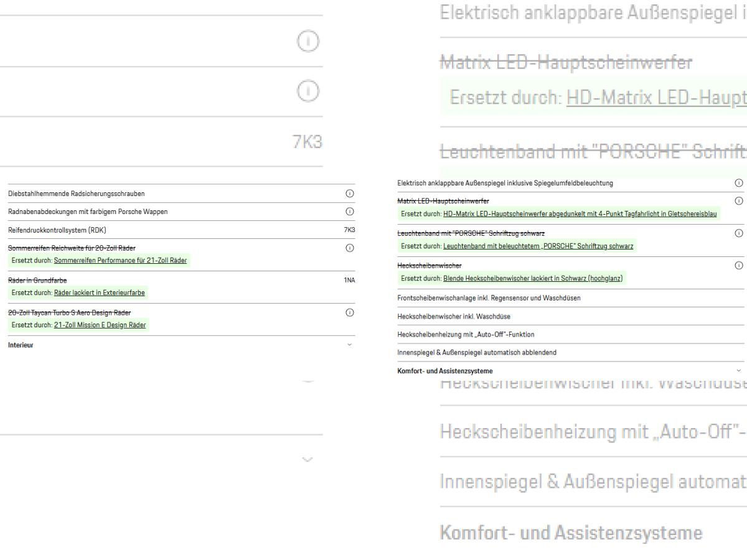Viewport: 747px width, 560px height.
Task: Click small Elektrisch anklappbare Außenspiegel inklusive Spiegelumfeldbeleuchtung text
Action: tap(505, 184)
